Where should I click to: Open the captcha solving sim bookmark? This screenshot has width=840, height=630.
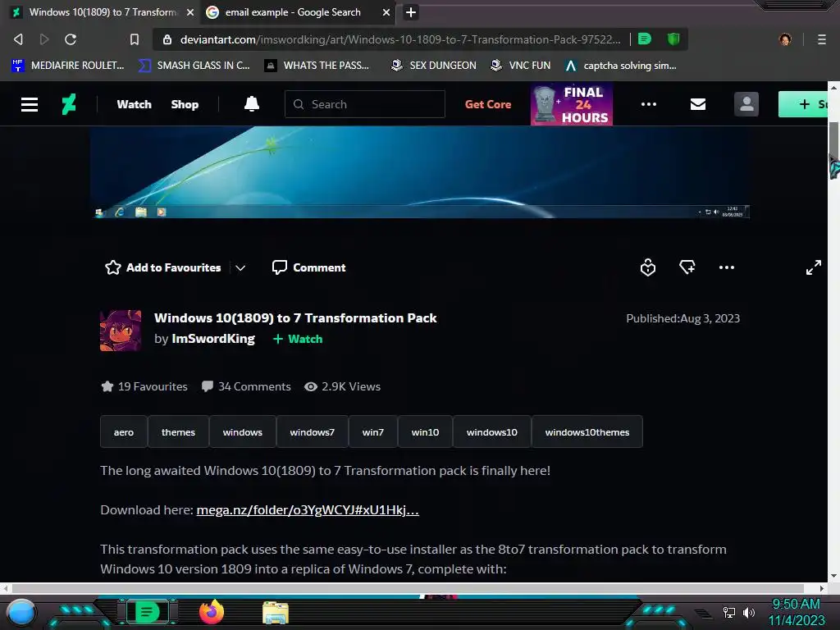click(621, 66)
